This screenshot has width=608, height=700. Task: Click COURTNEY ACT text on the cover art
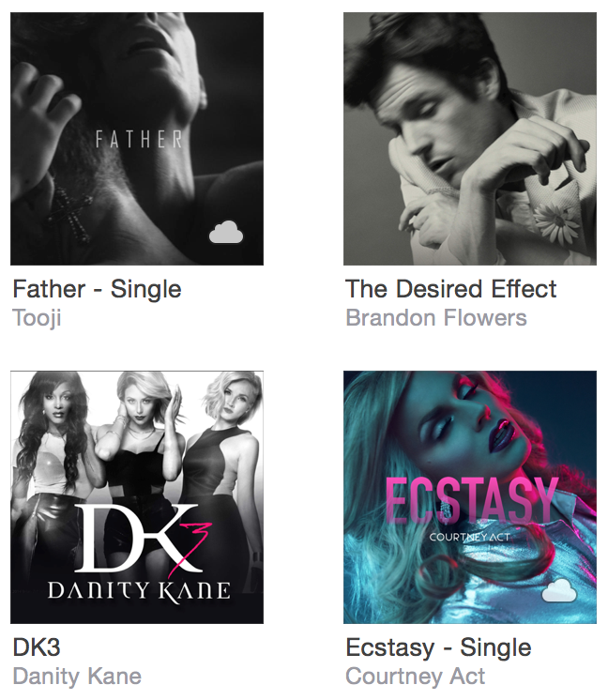click(x=470, y=537)
